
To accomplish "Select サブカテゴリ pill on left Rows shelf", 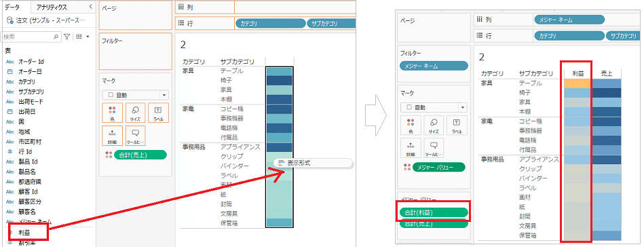I will [331, 24].
